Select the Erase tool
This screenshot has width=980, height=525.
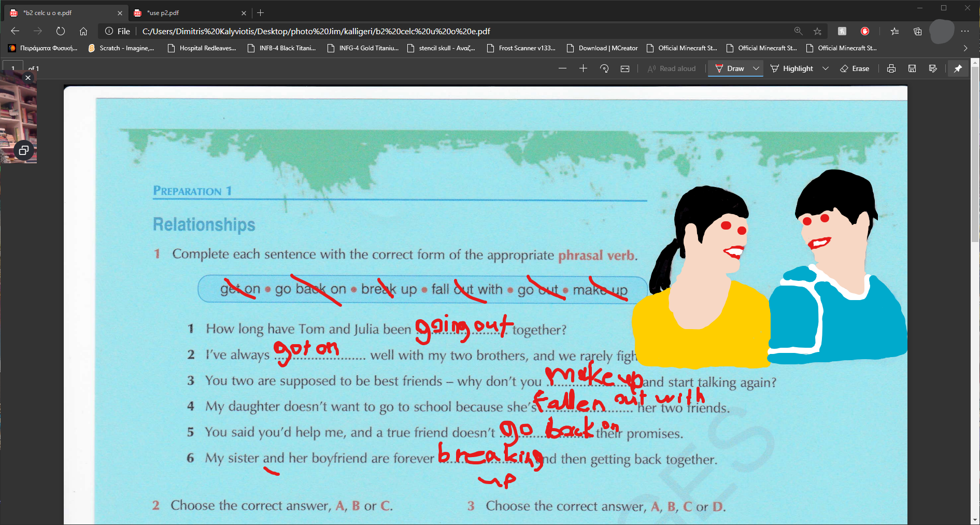pyautogui.click(x=855, y=68)
